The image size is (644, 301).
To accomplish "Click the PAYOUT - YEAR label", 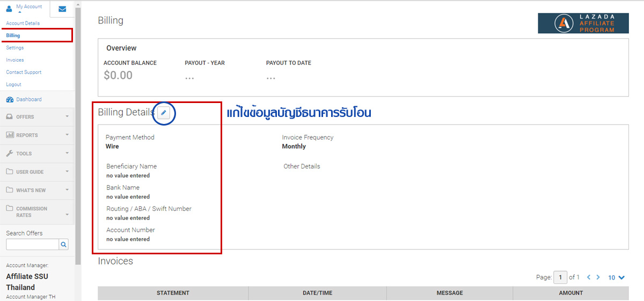I will [x=205, y=63].
